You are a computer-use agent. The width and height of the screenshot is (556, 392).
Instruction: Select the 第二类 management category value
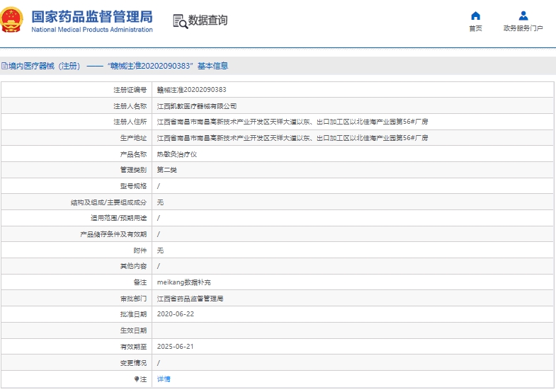pos(167,170)
